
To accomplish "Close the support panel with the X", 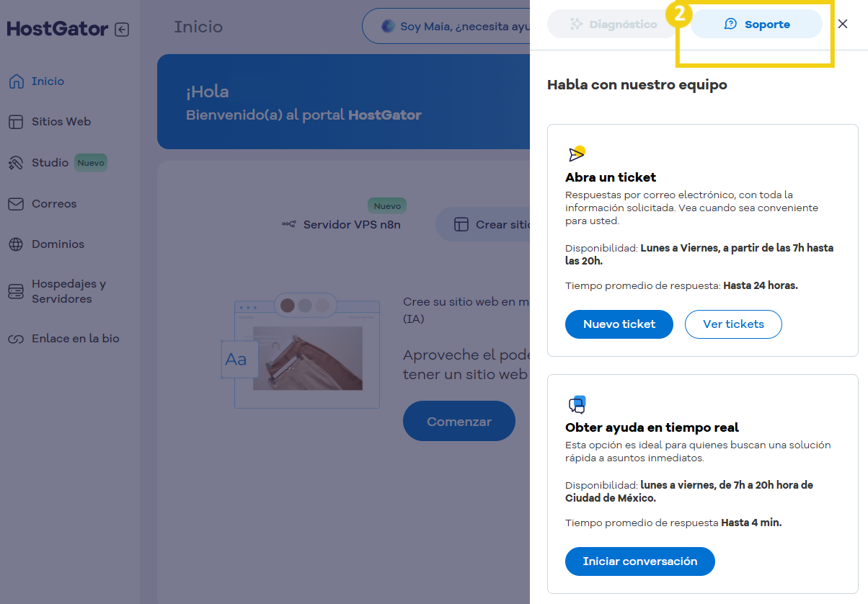I will [843, 24].
